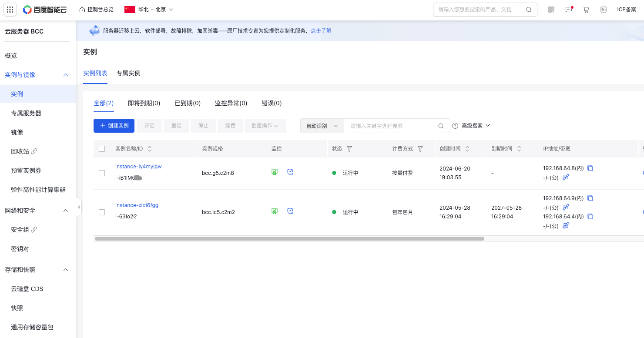Check the box for instance-ly4myjgw
The height and width of the screenshot is (338, 644).
point(102,173)
